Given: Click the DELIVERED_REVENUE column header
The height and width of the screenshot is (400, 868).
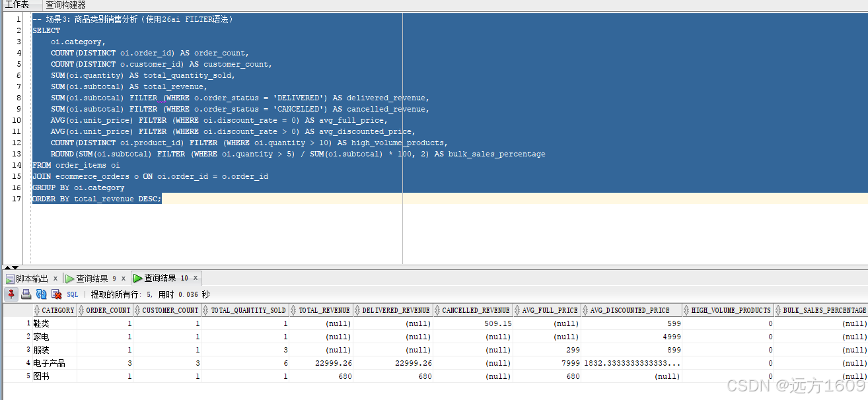Looking at the screenshot, I should point(393,310).
